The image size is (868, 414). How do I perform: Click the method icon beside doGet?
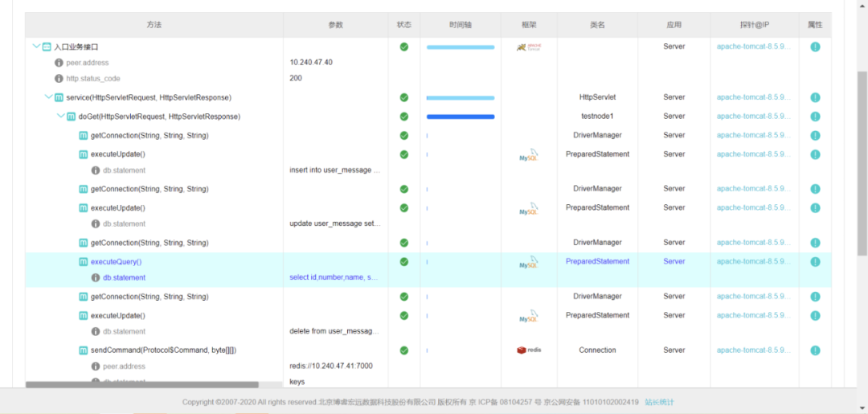71,117
